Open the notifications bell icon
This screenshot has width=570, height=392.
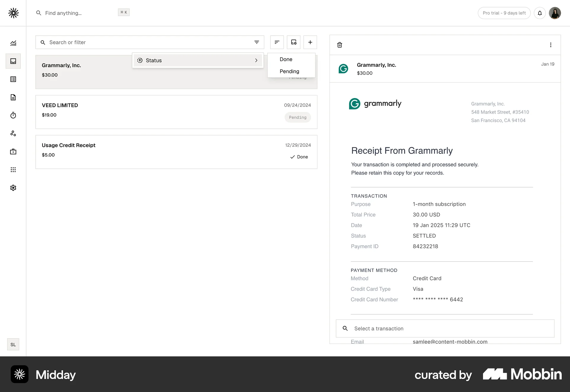540,13
